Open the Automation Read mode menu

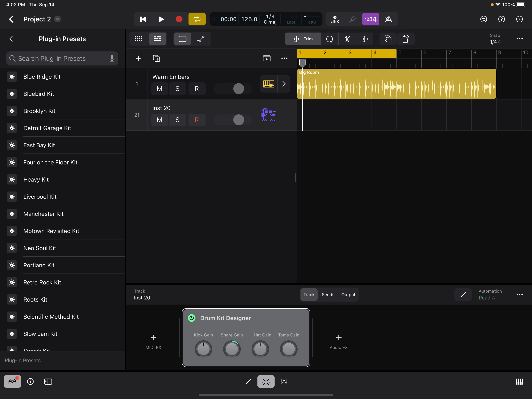pos(487,298)
